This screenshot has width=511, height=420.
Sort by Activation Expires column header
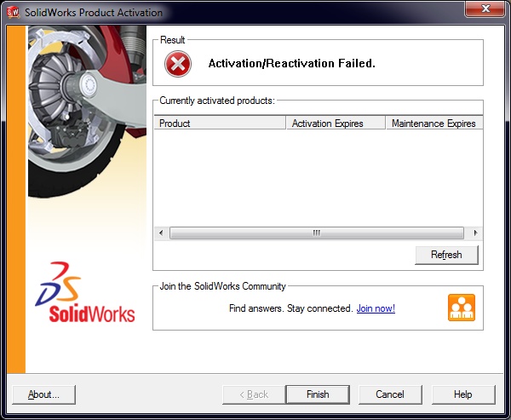coord(336,123)
